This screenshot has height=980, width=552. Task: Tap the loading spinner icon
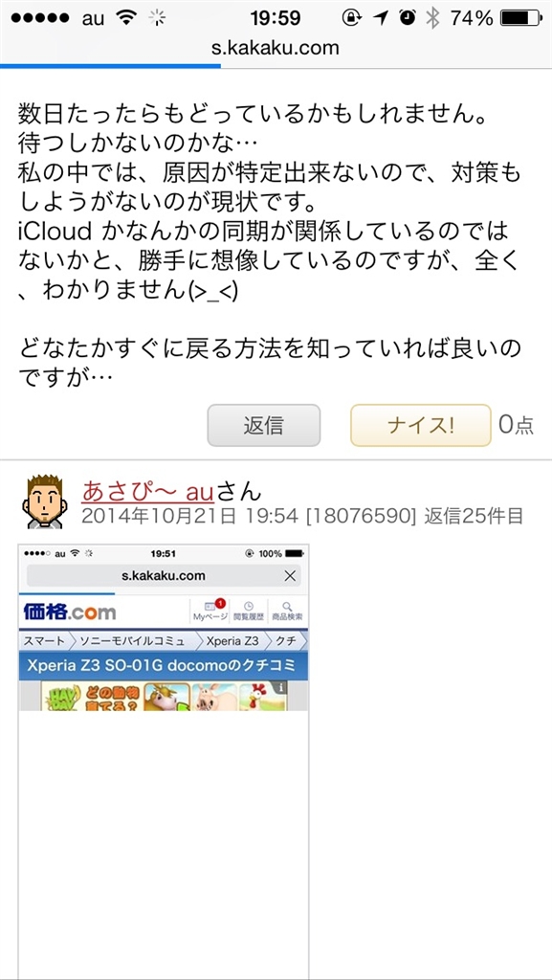click(157, 18)
